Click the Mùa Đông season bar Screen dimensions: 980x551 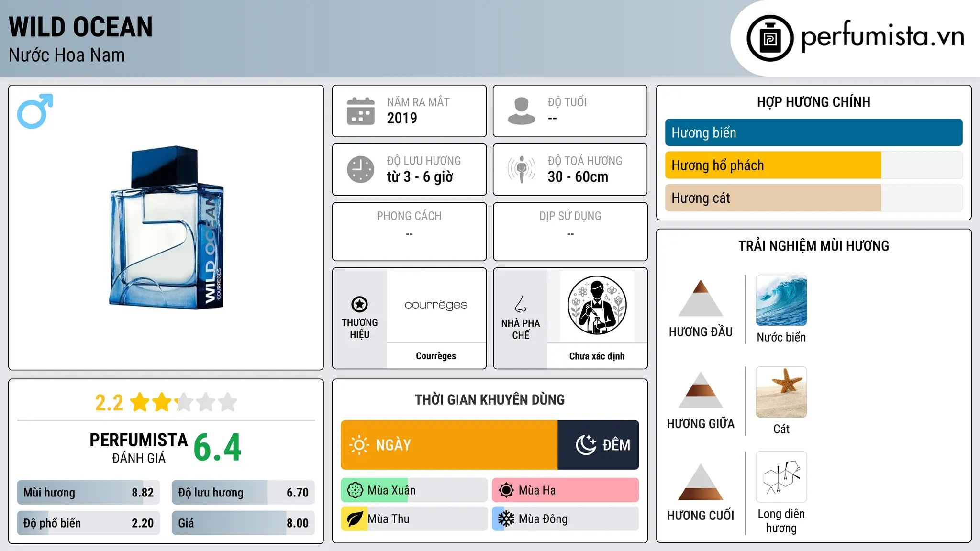(x=566, y=519)
